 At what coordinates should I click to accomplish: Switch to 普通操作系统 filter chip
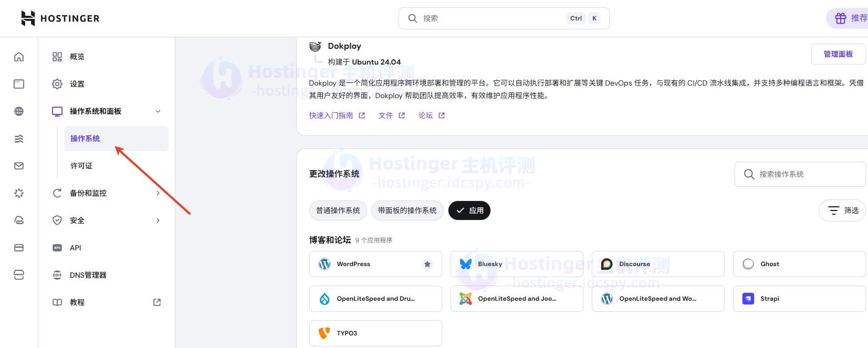[338, 210]
